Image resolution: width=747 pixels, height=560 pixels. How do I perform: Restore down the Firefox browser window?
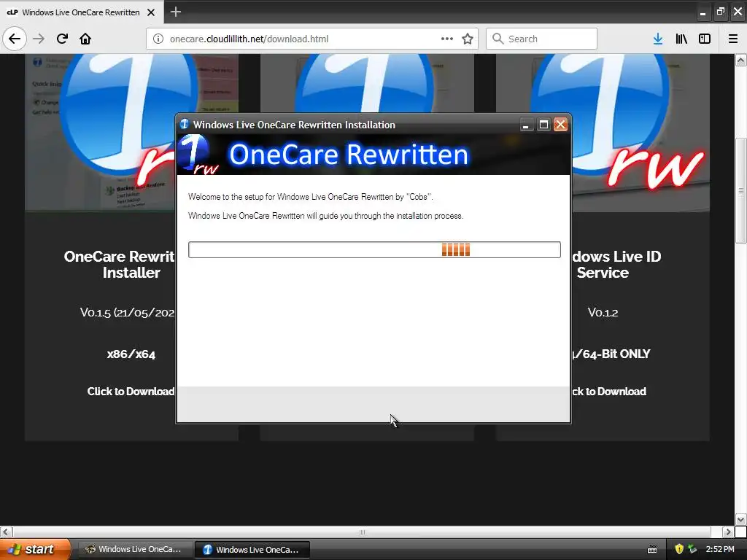click(720, 12)
